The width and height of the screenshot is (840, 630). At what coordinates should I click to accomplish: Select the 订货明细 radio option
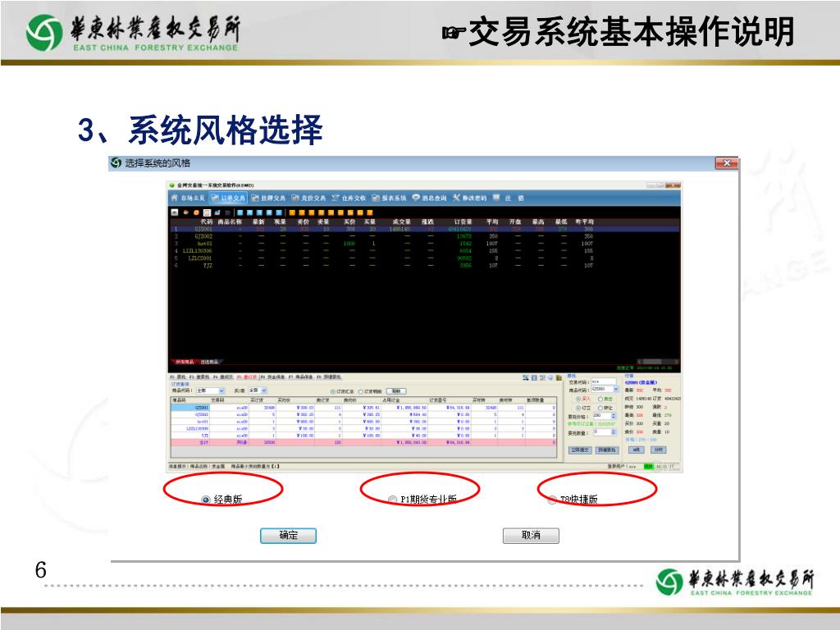(370, 391)
